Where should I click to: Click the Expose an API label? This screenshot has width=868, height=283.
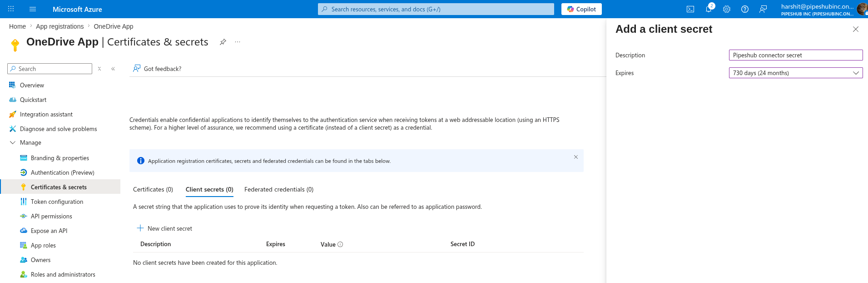pyautogui.click(x=49, y=231)
